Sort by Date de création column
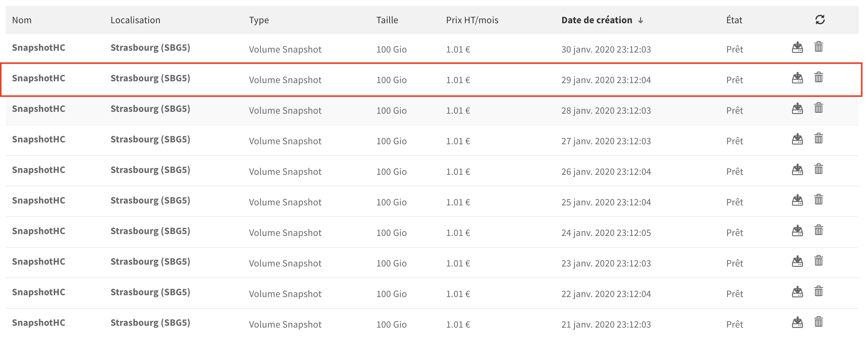 coord(596,20)
